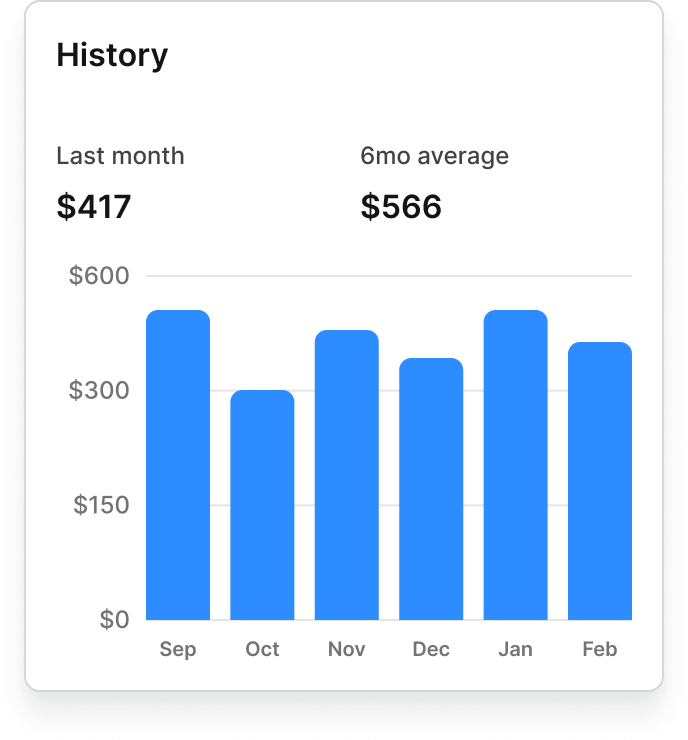Click the $417 last month value
Screen dimensions: 688x740
[94, 207]
